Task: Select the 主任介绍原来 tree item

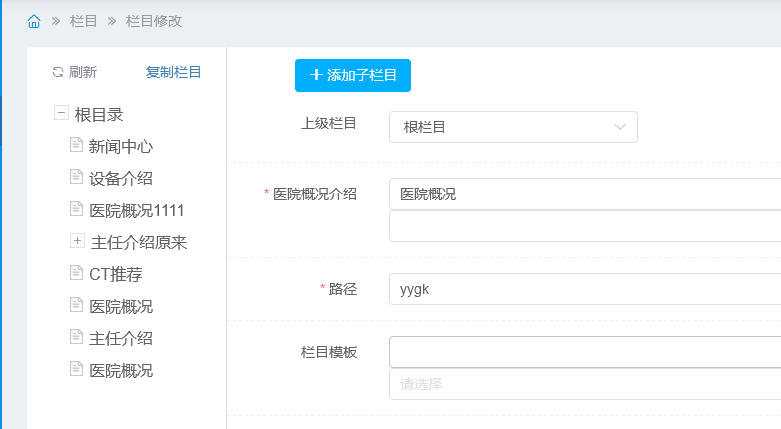Action: 139,242
